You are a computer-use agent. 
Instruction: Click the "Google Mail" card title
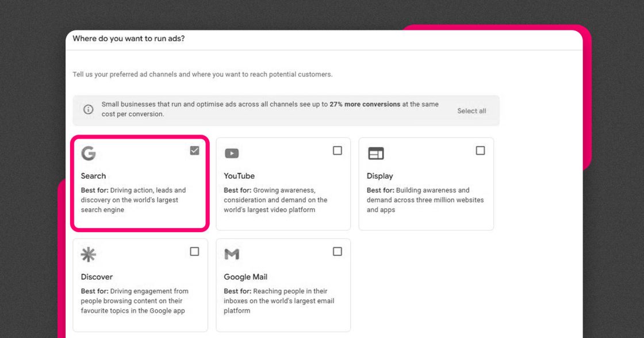click(246, 277)
